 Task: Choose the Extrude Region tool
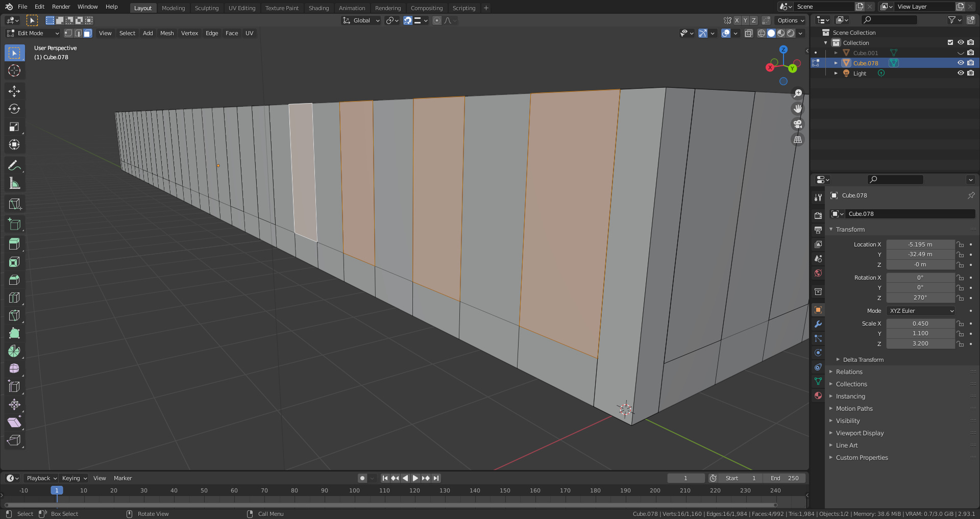pos(14,244)
